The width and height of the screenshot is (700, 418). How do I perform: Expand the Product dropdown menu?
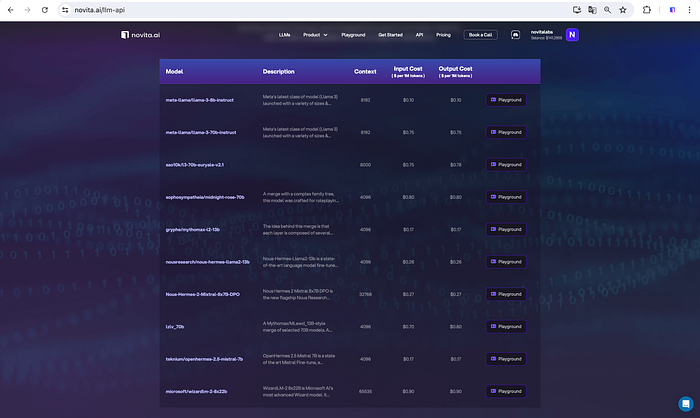point(315,35)
